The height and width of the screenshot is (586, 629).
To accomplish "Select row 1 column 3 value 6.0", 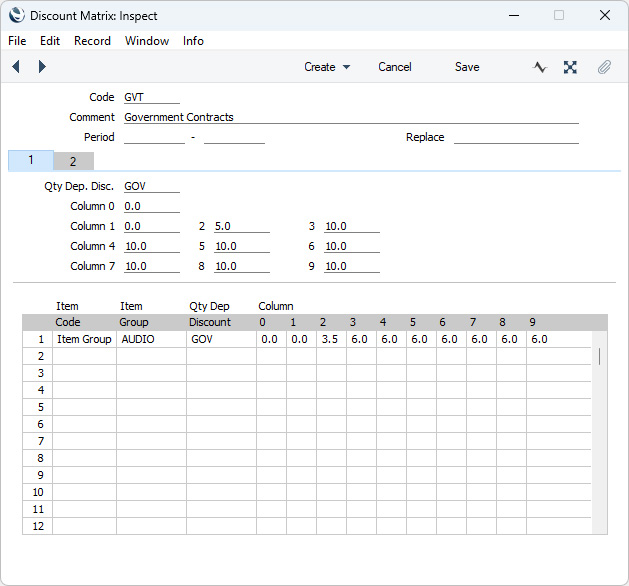I will (x=361, y=339).
